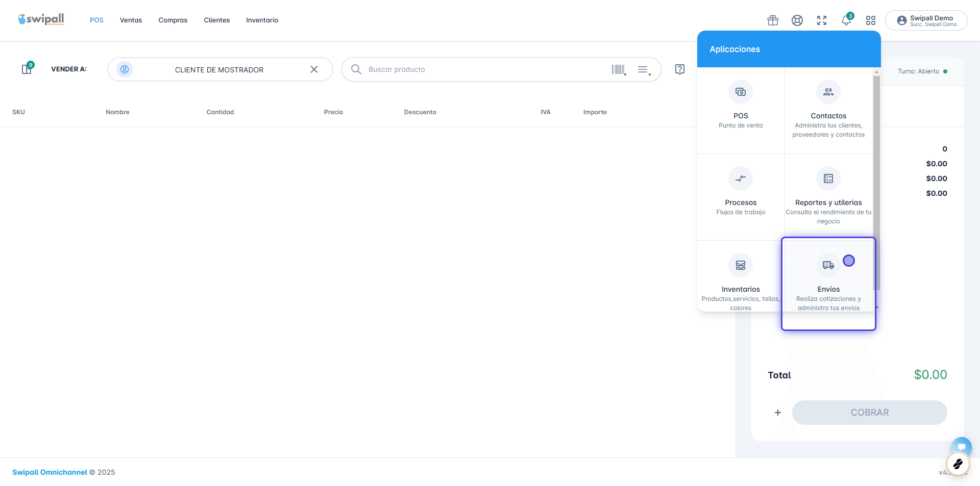Screen dimensions: 980x486
Task: Click the Aplicaciones panel title
Action: tap(734, 49)
